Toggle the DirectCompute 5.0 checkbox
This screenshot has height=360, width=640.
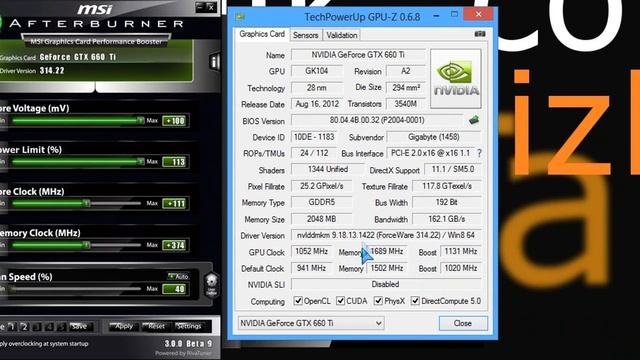[415, 301]
